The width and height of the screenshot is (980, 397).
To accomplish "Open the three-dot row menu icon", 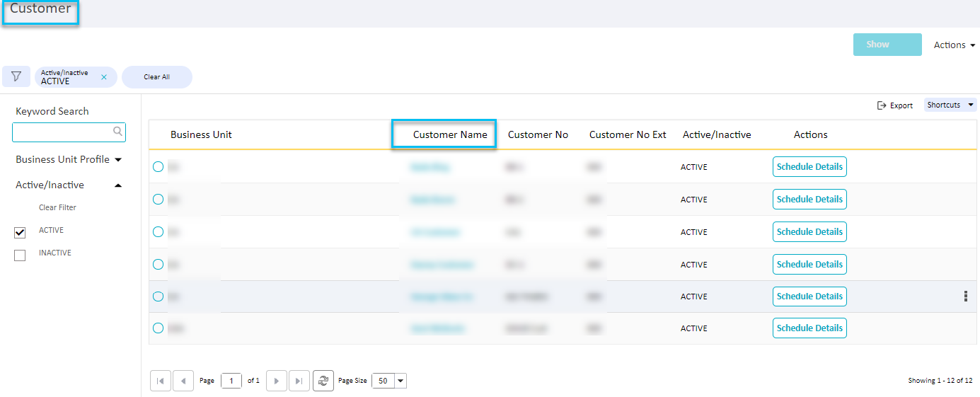I will click(x=966, y=297).
